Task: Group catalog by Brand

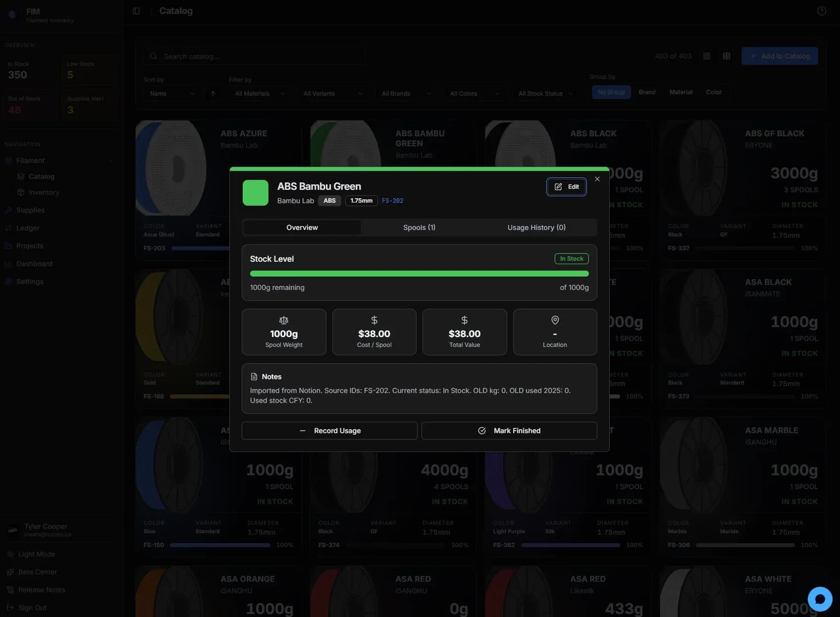Action: pyautogui.click(x=647, y=92)
